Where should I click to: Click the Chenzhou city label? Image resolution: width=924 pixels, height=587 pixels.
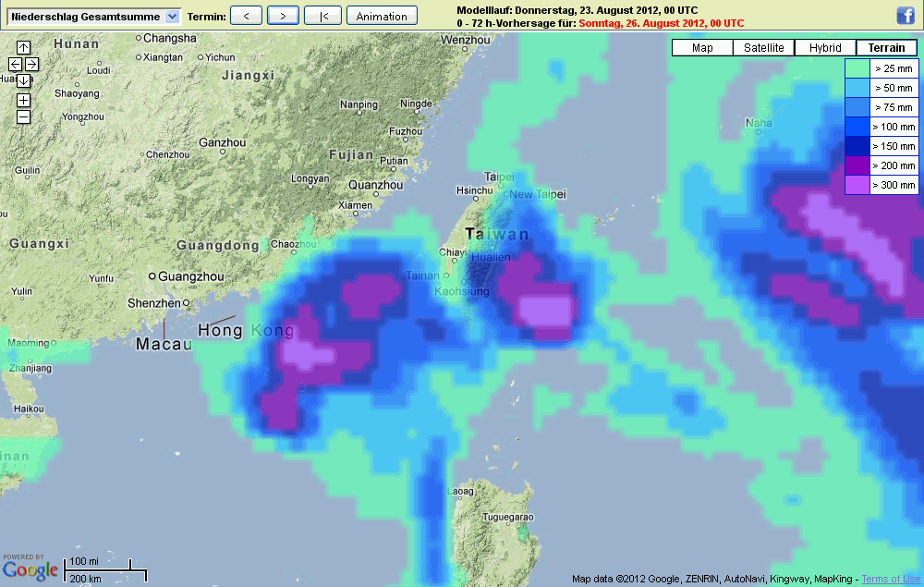coord(168,154)
